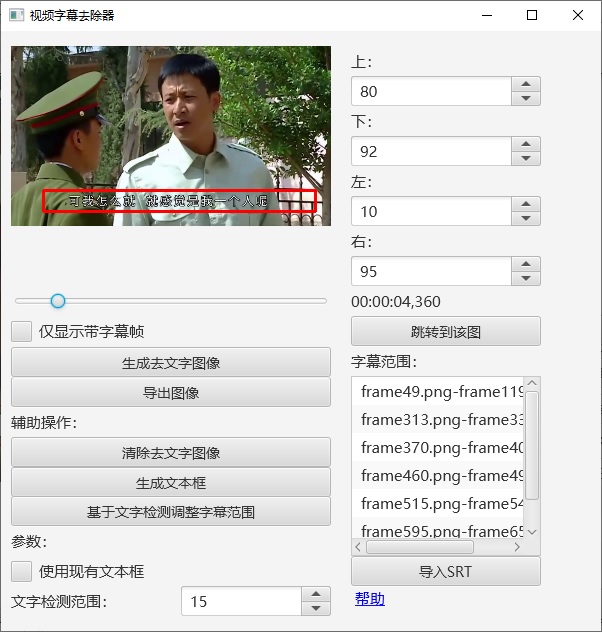Click the 左 input field showing 10
The height and width of the screenshot is (632, 602).
pyautogui.click(x=431, y=211)
